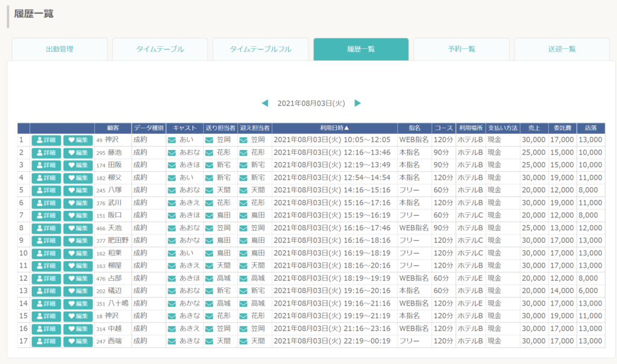Viewport: 617px width, 364px height.
Task: Click mail icon beside 迎え担当者 天間 in row 17
Action: (243, 342)
